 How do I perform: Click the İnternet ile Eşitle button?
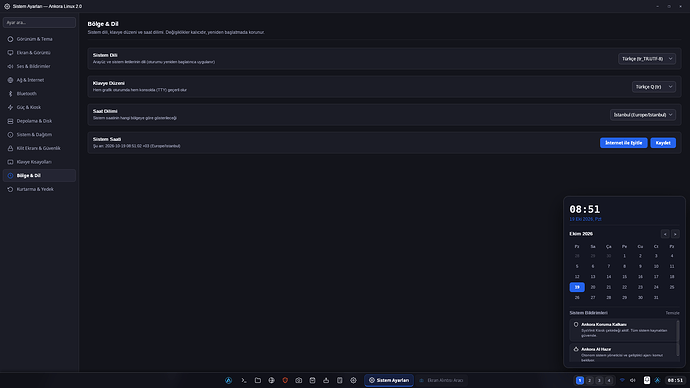pyautogui.click(x=624, y=143)
